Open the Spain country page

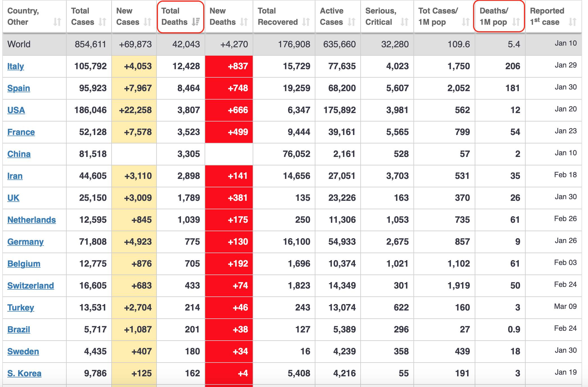tap(19, 88)
